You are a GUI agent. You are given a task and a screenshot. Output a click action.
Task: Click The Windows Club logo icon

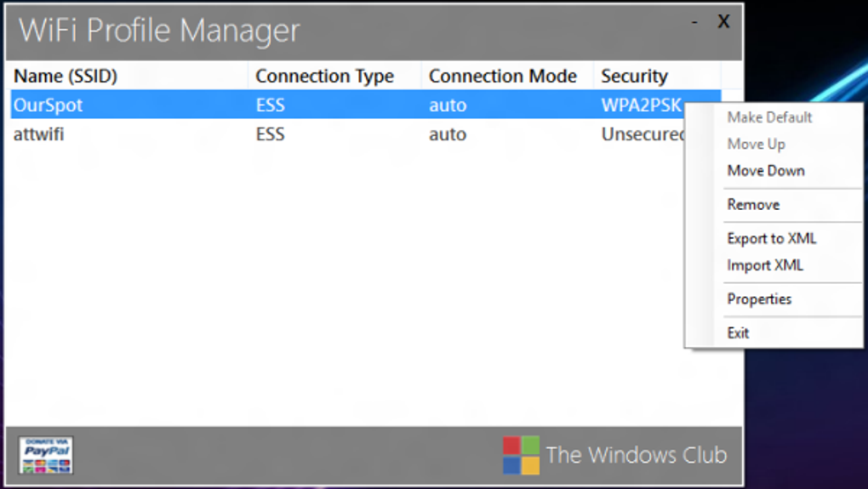[x=521, y=455]
